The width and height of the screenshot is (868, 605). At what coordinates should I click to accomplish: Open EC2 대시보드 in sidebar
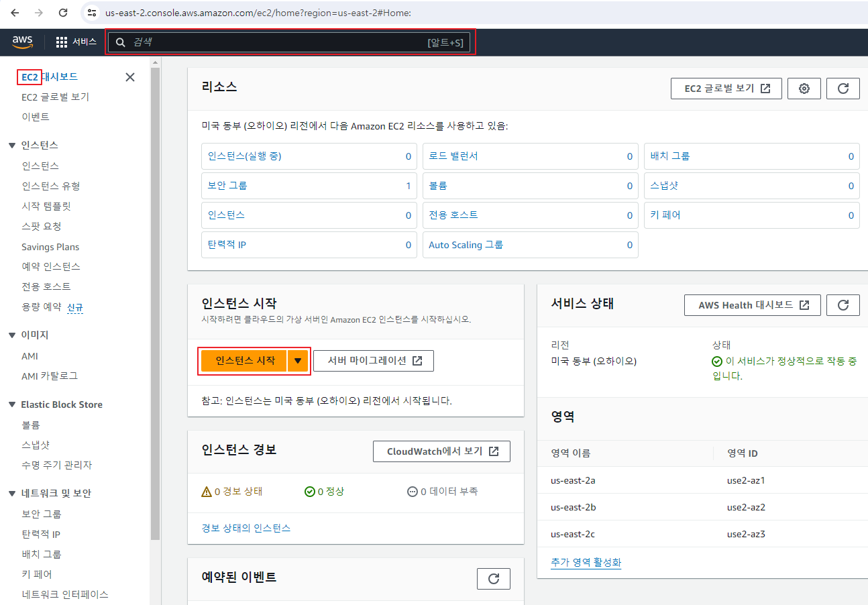click(x=50, y=77)
